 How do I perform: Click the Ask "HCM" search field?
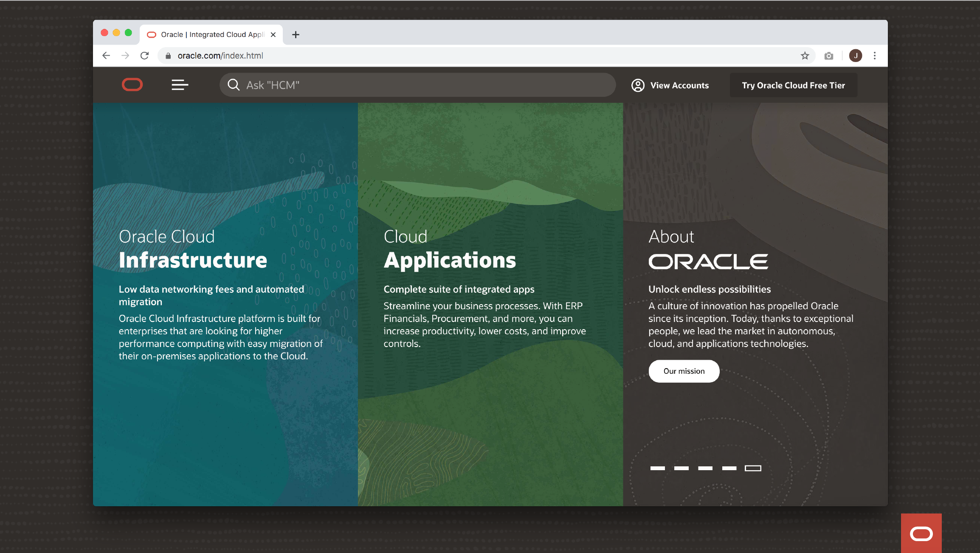tap(417, 85)
